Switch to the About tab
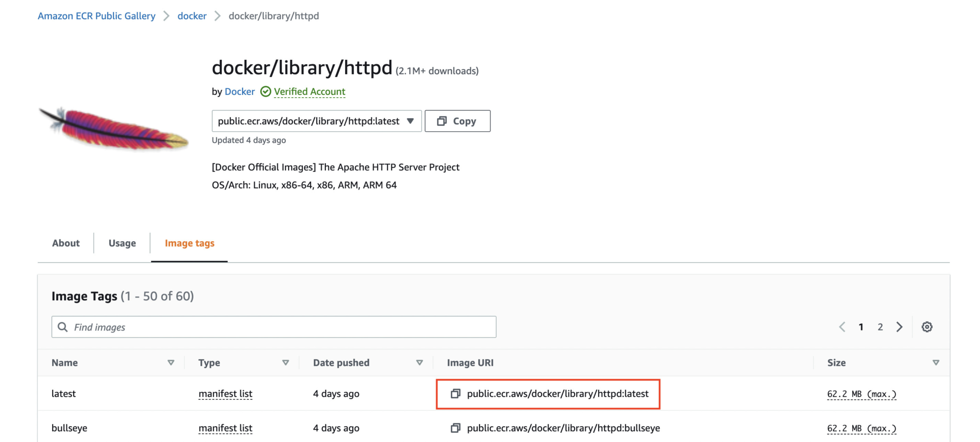This screenshot has height=442, width=980. 66,243
